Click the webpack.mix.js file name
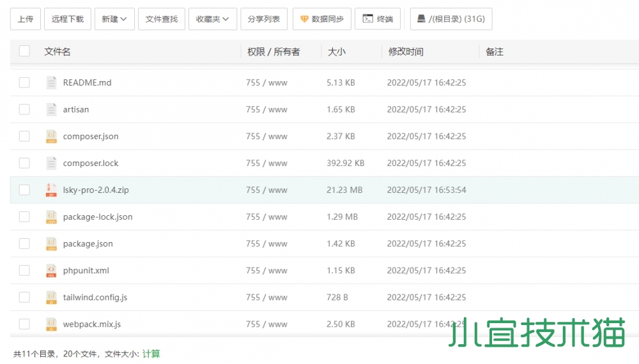This screenshot has height=364, width=639. coord(91,324)
